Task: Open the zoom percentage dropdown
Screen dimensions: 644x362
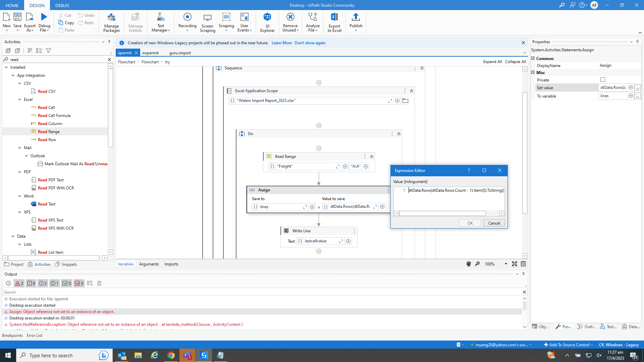Action: 506,264
